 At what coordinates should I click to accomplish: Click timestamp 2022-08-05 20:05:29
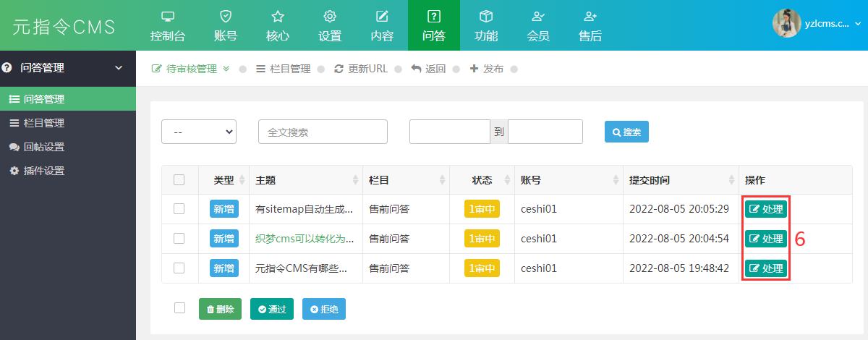[x=678, y=209]
